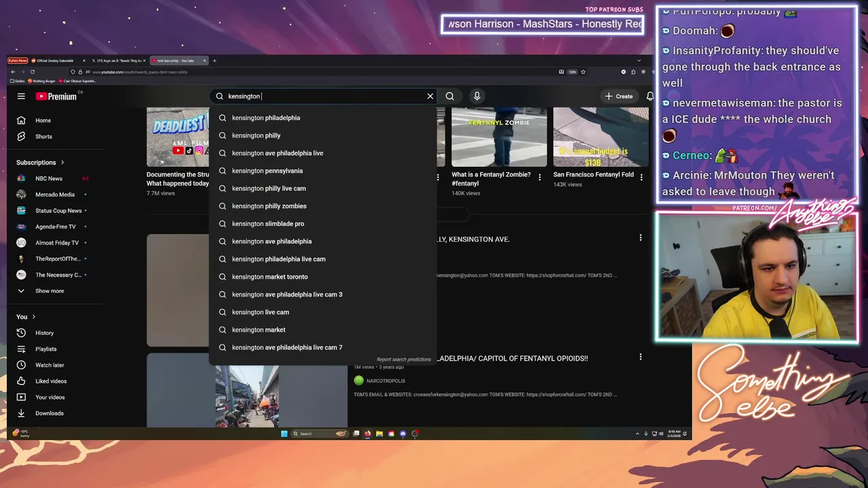Choose suggestion kensington market toronto
Screen dimensions: 868x488
[323, 277]
